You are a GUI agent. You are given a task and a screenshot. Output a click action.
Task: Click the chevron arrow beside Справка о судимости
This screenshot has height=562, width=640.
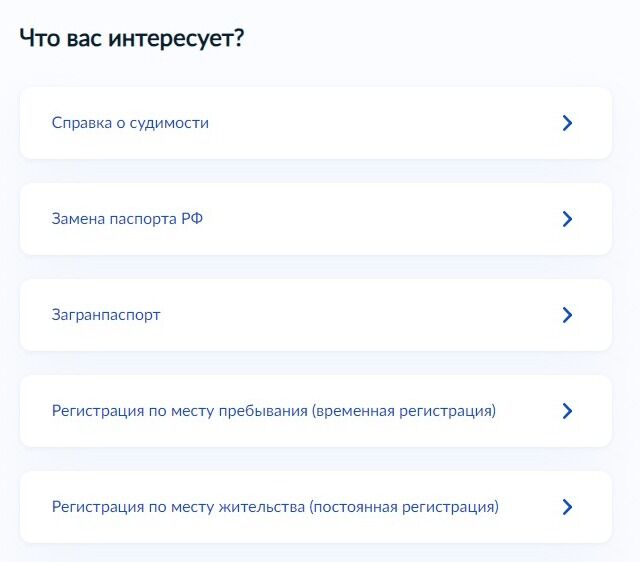coord(567,123)
